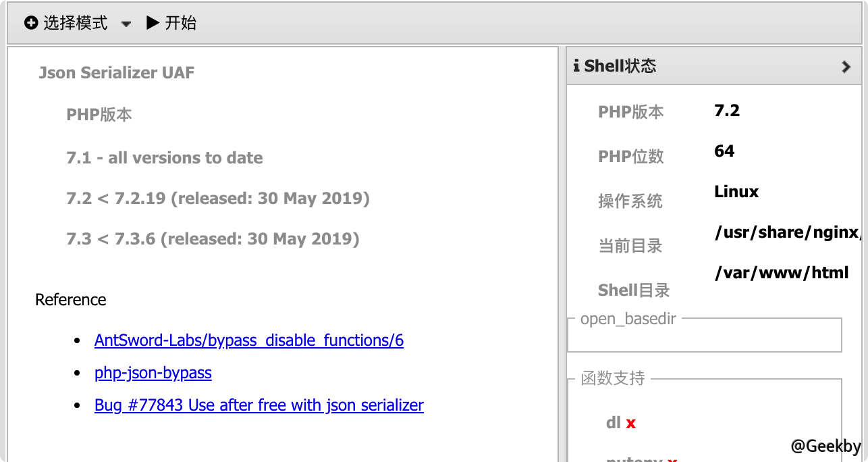Screen dimensions: 868x462
Task: Open the AntSword-Labs/bypass_disable_functions/6 link
Action: (248, 340)
